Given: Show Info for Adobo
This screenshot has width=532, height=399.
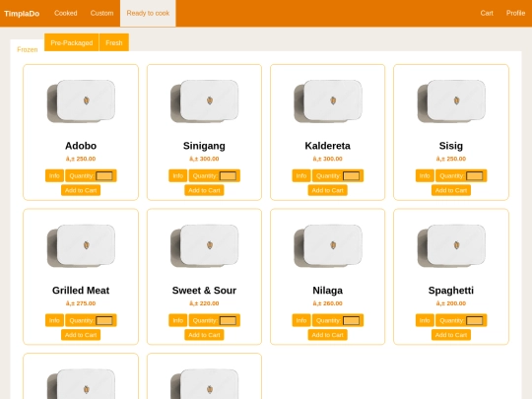Looking at the screenshot, I should [x=54, y=175].
